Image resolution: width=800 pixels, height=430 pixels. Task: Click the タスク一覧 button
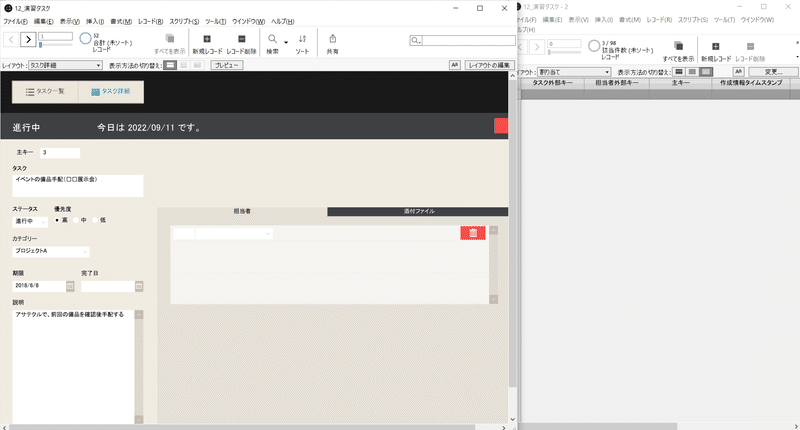(45, 92)
